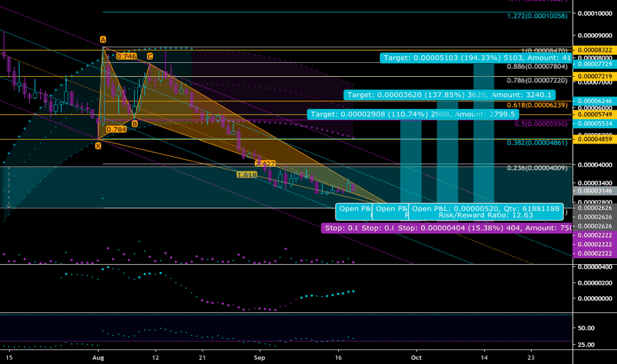Image resolution: width=617 pixels, height=364 pixels.
Task: Select the Target 0.00005103 (194.33%) label
Action: point(477,58)
